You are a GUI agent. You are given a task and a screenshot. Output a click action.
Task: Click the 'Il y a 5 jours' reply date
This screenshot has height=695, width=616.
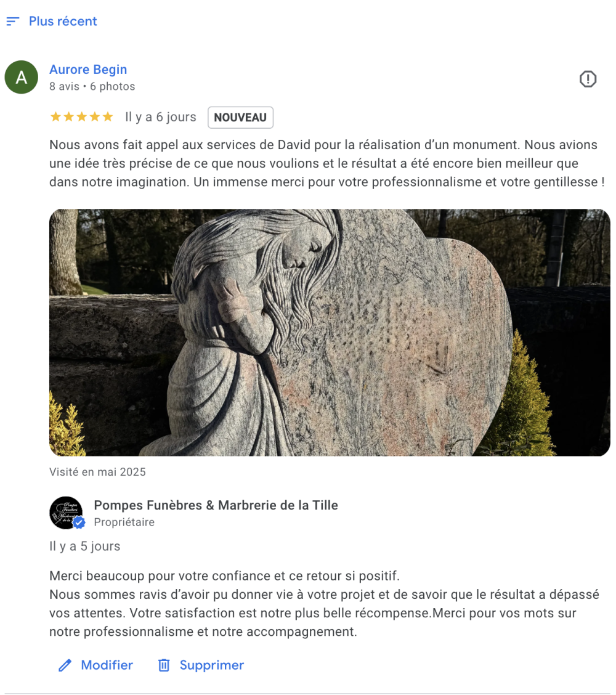coord(84,546)
